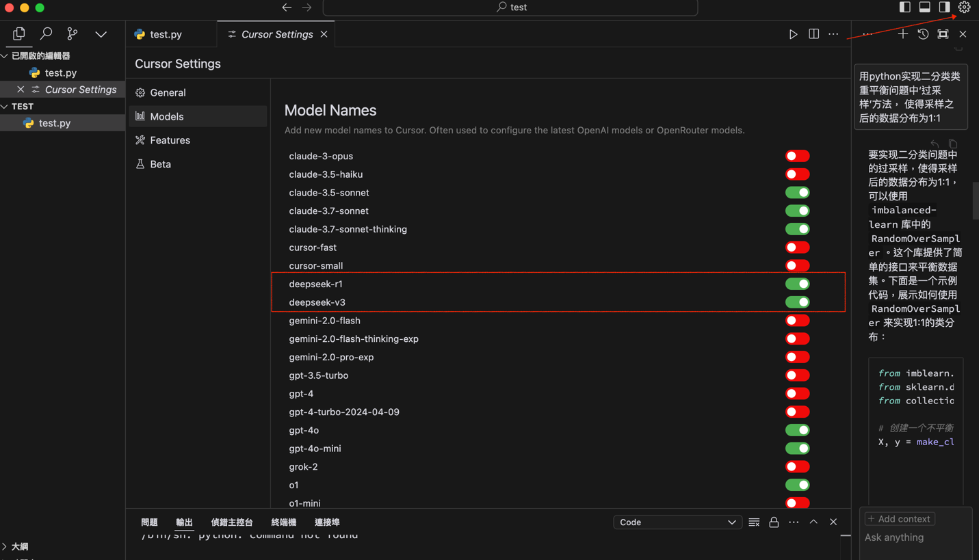Enable gemini-2.0-flash model
Screen dimensions: 979x560
[x=797, y=321]
